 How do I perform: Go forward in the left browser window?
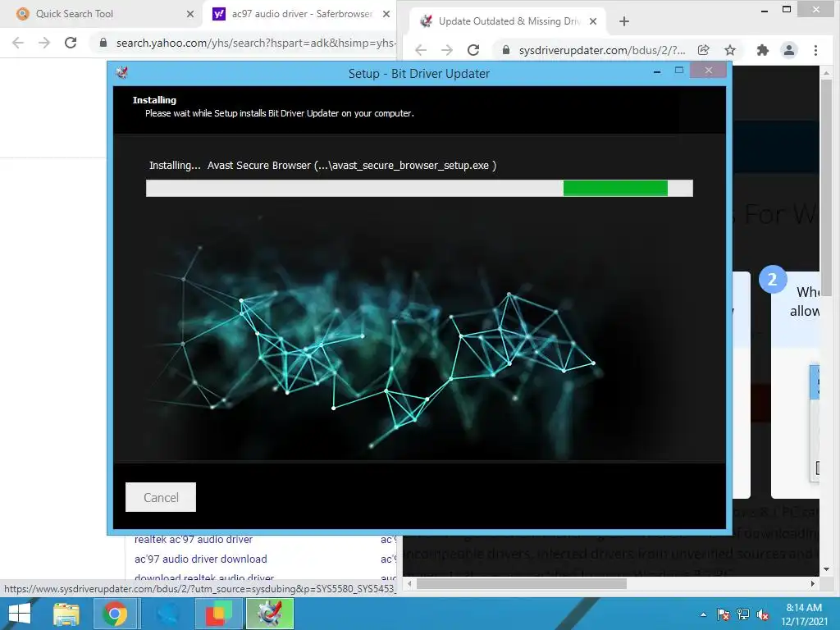[44, 43]
